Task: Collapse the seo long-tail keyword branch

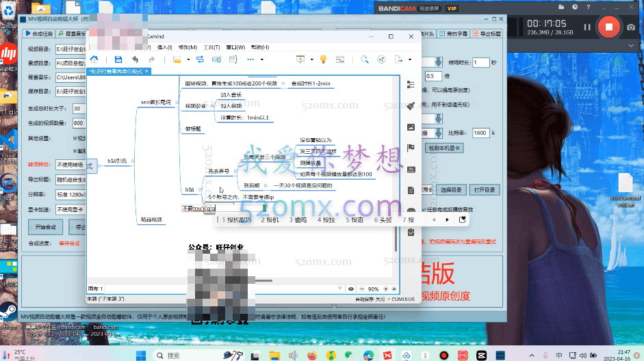Action: pyautogui.click(x=177, y=102)
